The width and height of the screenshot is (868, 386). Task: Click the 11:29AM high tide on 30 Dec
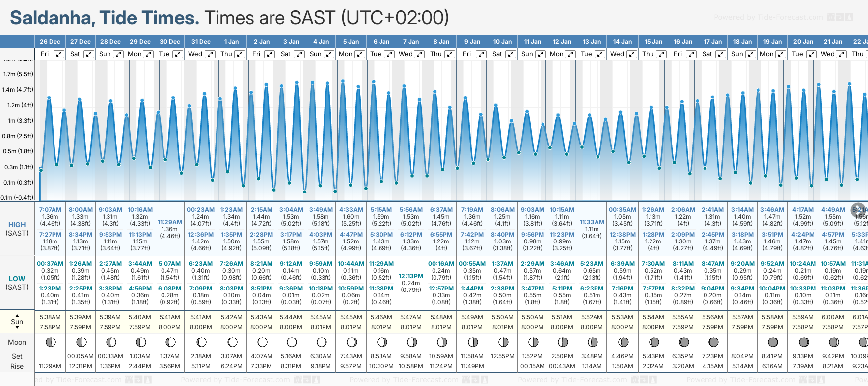pyautogui.click(x=169, y=222)
